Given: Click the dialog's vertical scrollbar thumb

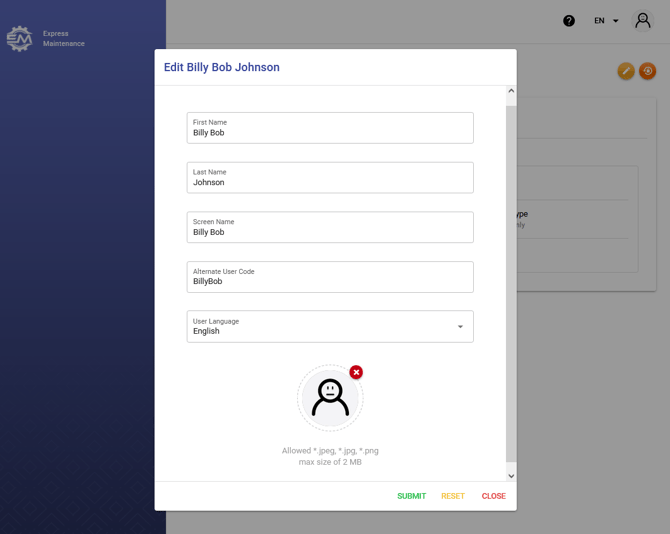Looking at the screenshot, I should [511, 280].
